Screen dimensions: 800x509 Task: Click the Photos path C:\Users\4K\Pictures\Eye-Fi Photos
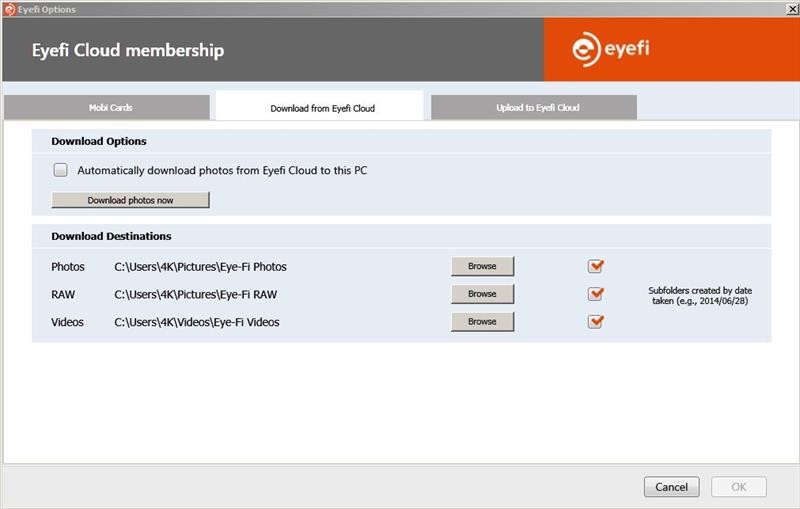tap(201, 267)
